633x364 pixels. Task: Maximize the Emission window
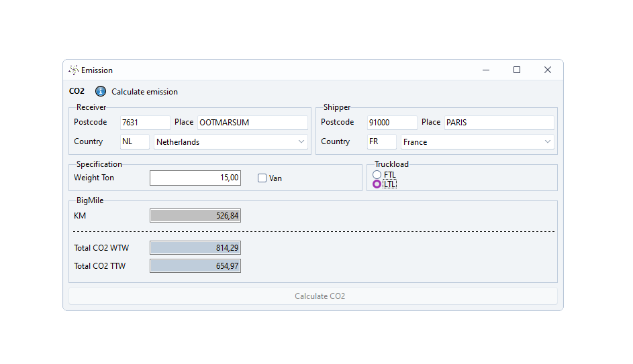(517, 70)
